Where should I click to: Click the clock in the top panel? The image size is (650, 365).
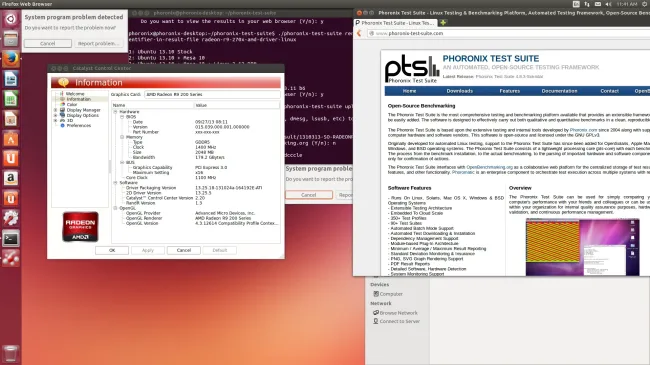click(626, 4)
